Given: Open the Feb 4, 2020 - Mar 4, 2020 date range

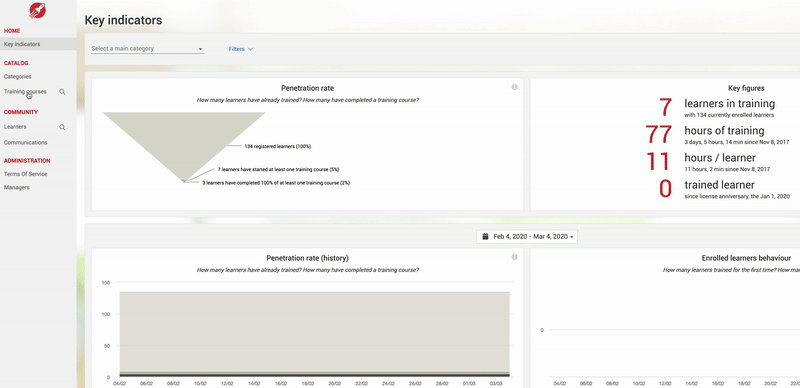Looking at the screenshot, I should pos(527,237).
